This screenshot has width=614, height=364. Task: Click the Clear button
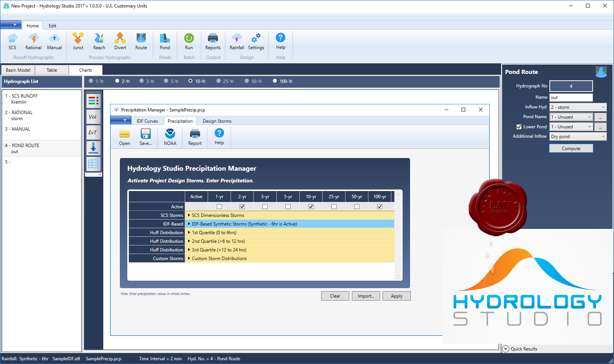[335, 296]
